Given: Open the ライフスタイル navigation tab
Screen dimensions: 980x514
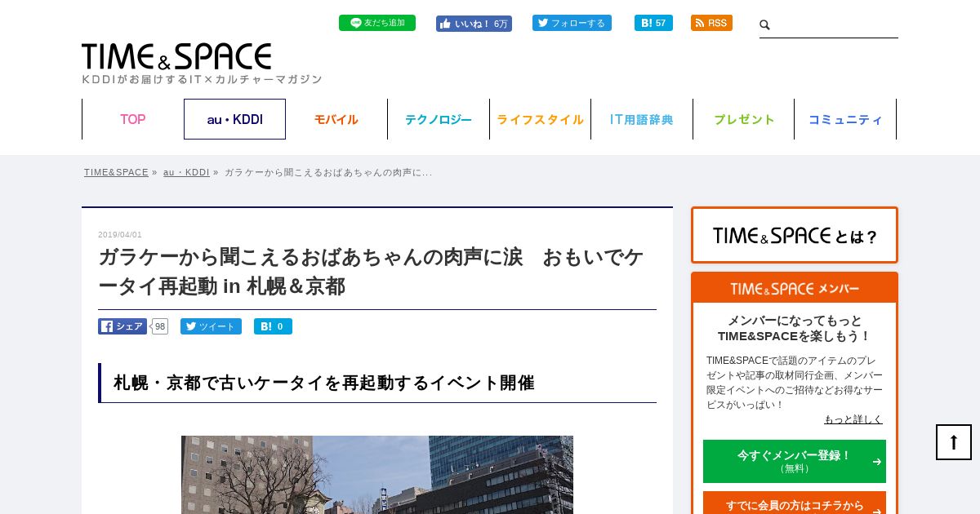Looking at the screenshot, I should 540,119.
